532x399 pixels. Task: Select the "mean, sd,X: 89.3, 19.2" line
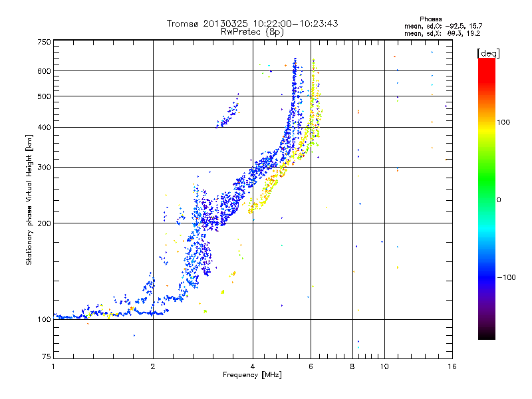pyautogui.click(x=442, y=34)
